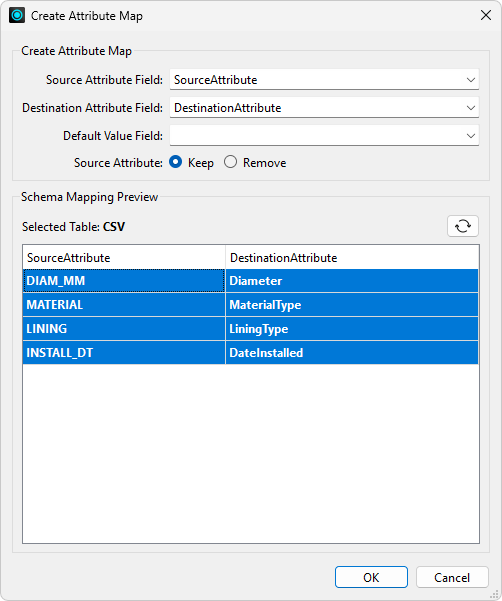Sort by the SourceAttribute column header
This screenshot has height=601, width=502.
124,257
